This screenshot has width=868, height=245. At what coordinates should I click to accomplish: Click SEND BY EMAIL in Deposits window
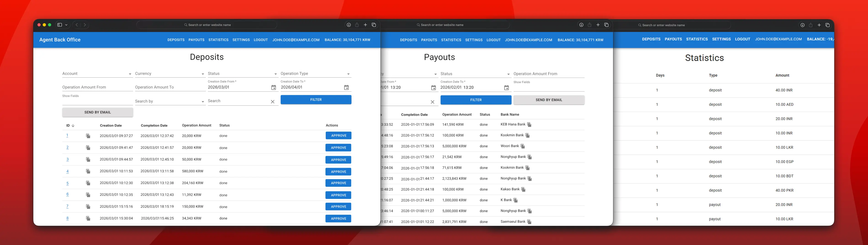[97, 112]
